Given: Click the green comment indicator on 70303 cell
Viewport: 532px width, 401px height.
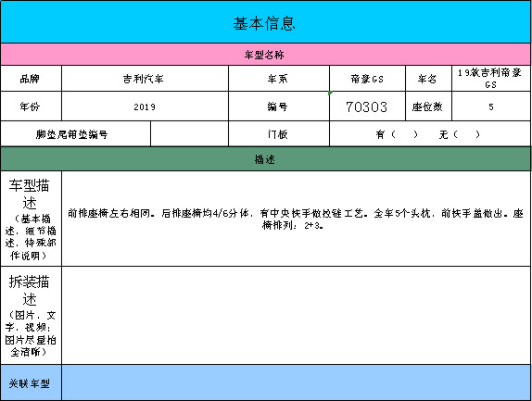Looking at the screenshot, I should point(331,93).
